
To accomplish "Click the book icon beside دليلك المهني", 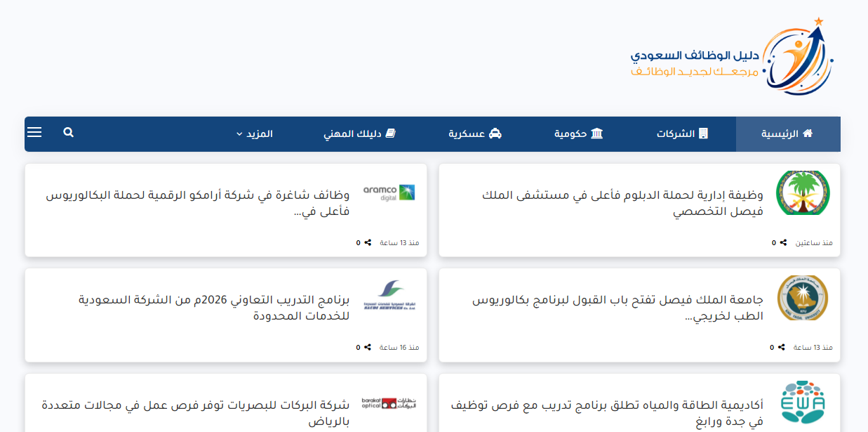I will pos(391,133).
